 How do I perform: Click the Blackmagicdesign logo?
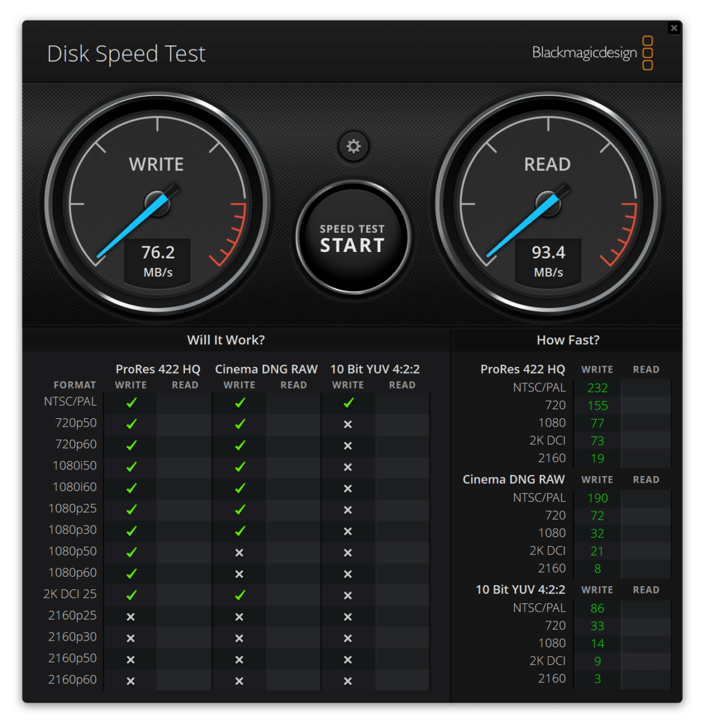(x=592, y=53)
